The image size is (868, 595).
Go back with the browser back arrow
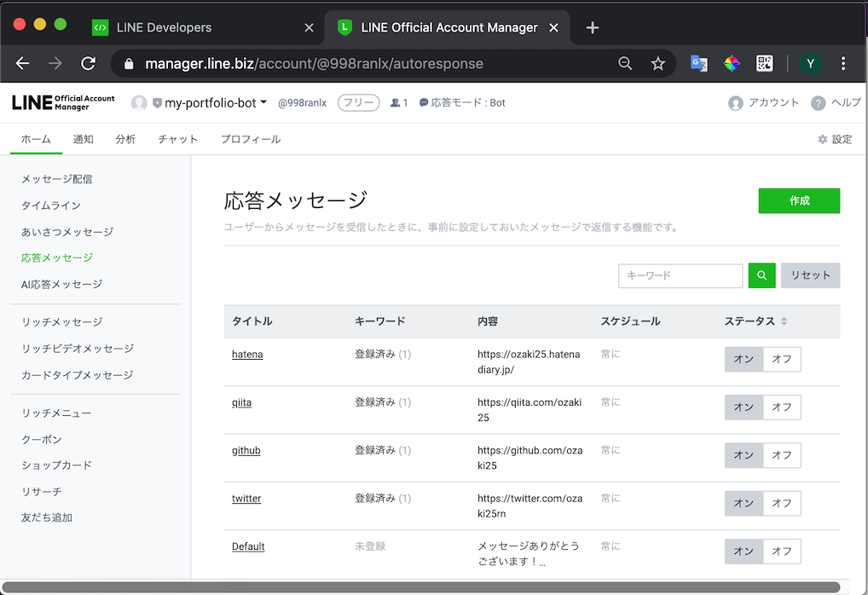pyautogui.click(x=23, y=64)
